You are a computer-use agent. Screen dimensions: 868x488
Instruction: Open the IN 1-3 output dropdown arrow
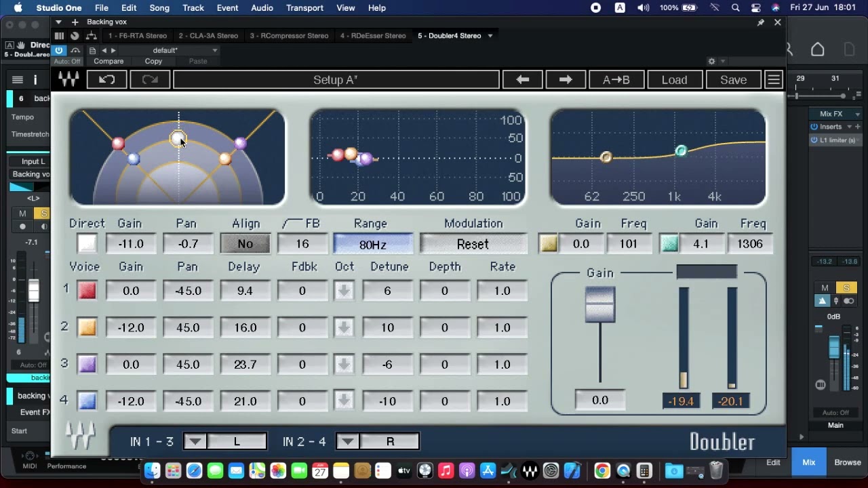(x=195, y=442)
